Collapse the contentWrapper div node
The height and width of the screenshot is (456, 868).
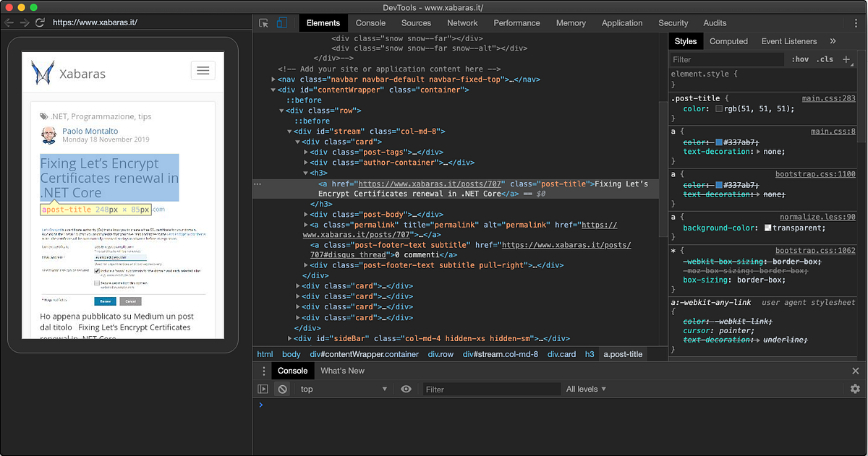click(273, 90)
